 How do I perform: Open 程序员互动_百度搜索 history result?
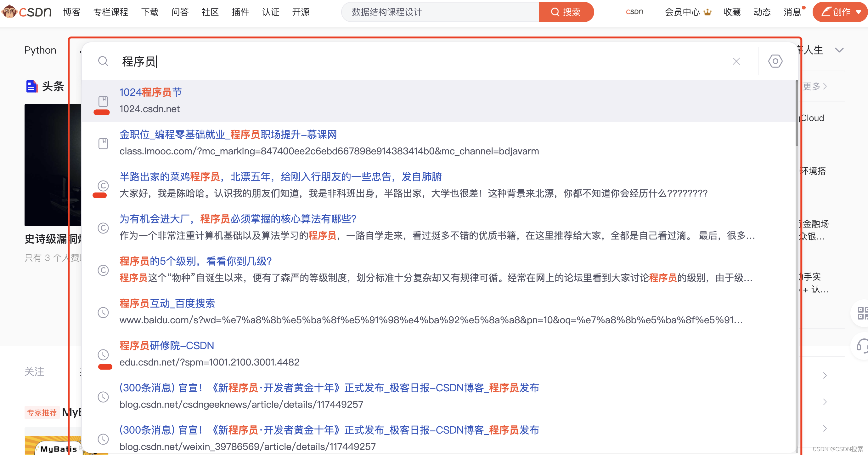coord(167,303)
